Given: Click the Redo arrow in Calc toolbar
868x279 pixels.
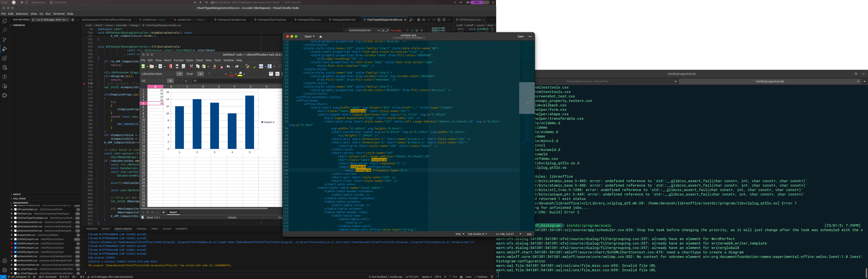Looking at the screenshot, I should 237,66.
